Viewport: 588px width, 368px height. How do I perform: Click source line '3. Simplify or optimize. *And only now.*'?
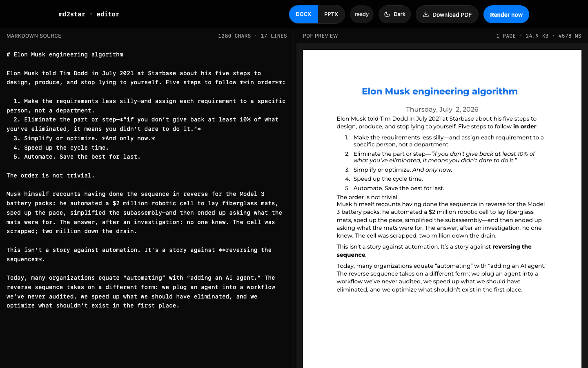(x=84, y=138)
